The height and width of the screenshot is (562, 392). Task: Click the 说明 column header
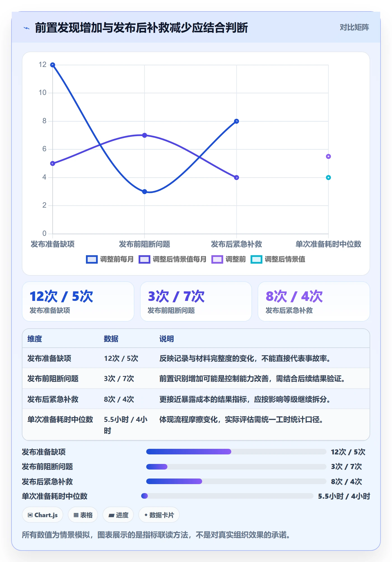click(167, 339)
